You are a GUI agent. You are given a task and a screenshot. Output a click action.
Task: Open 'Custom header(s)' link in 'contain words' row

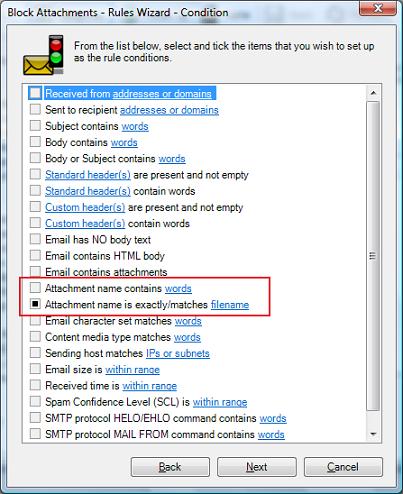(85, 223)
